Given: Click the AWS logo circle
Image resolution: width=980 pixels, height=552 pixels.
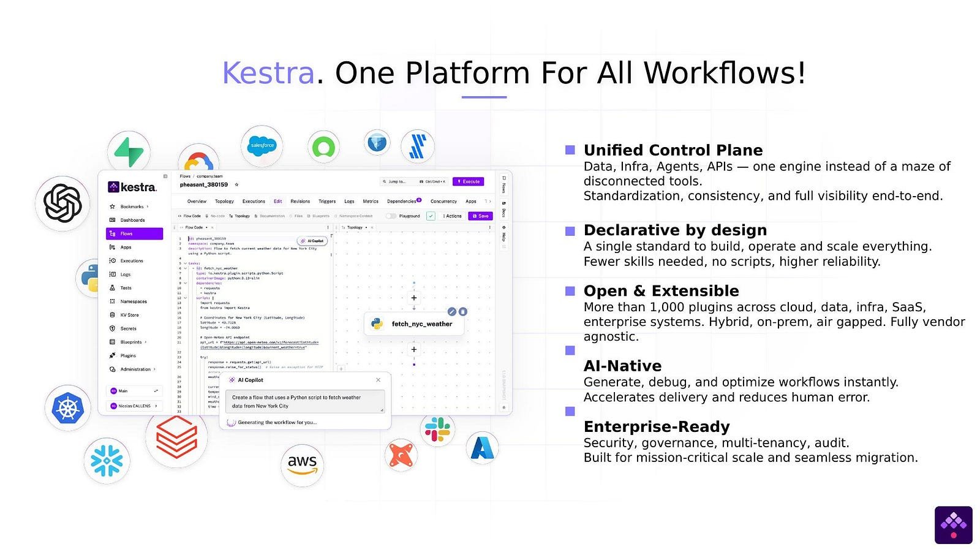Looking at the screenshot, I should pos(302,464).
